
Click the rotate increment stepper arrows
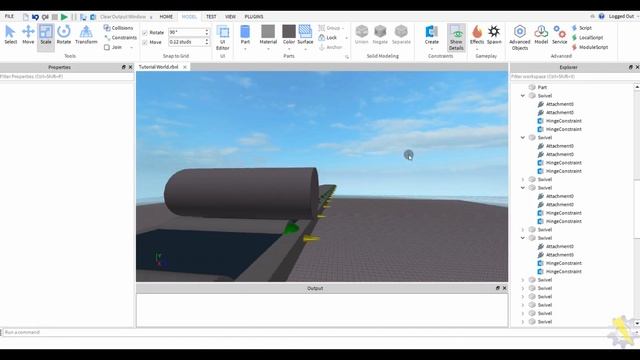(x=207, y=32)
